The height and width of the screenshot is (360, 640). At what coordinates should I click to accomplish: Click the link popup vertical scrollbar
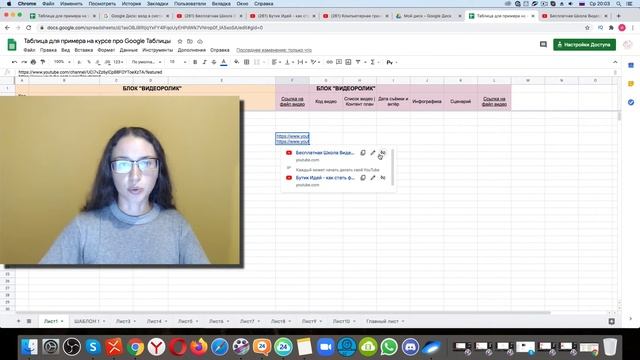coord(393,167)
